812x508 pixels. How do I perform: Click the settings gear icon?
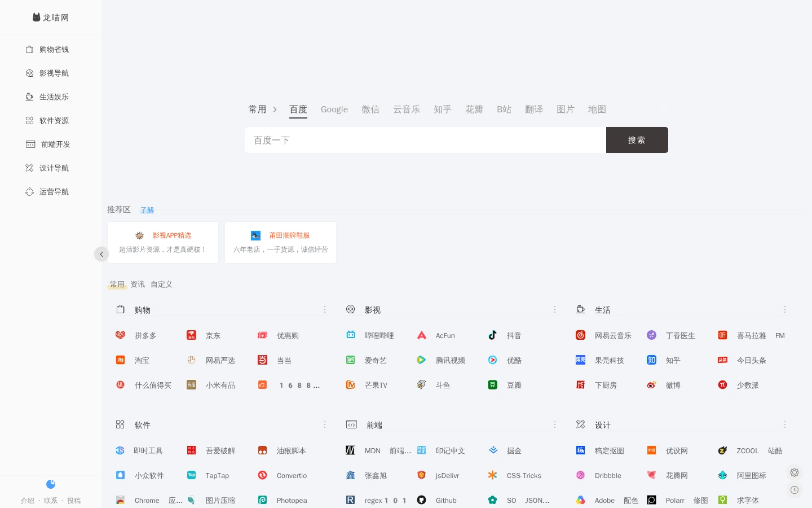(x=795, y=472)
